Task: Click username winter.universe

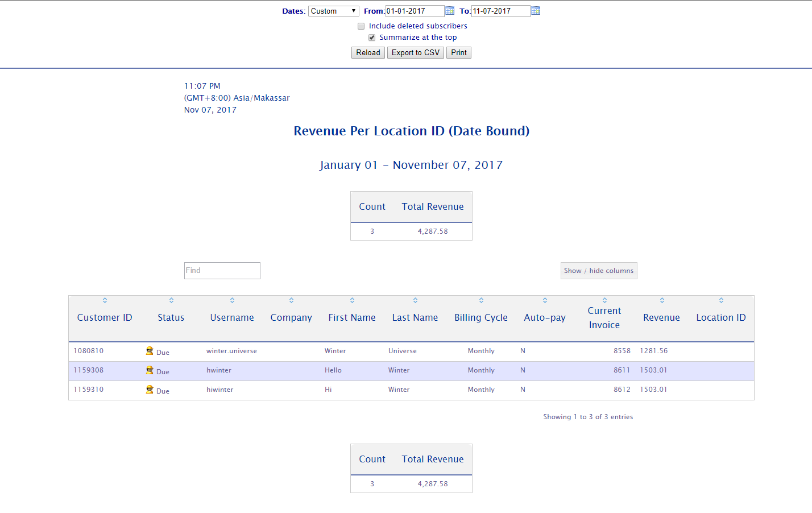Action: coord(231,351)
